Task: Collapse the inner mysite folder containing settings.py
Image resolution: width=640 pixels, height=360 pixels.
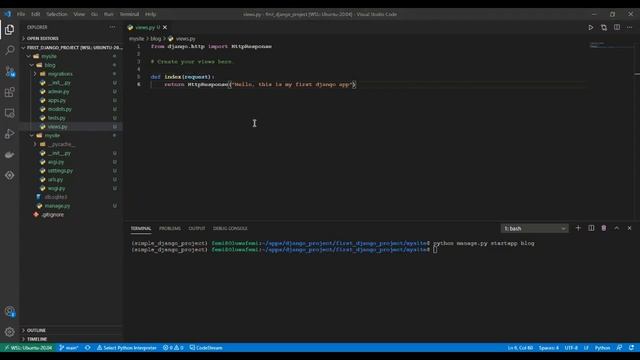Action: pos(71,136)
